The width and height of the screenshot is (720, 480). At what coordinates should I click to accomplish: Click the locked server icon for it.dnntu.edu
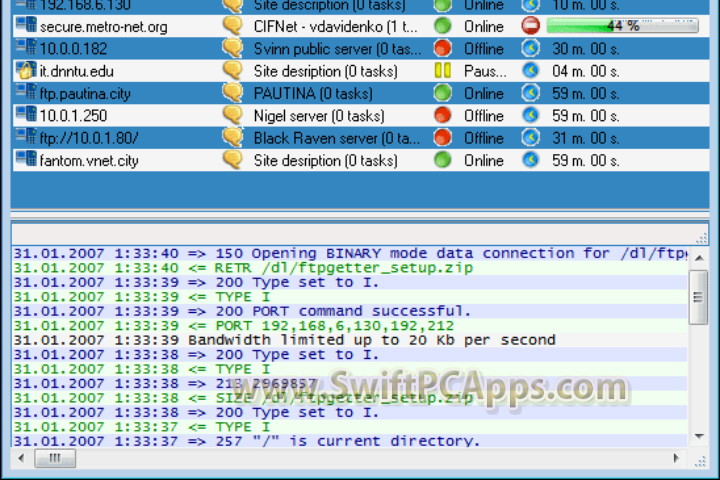pyautogui.click(x=26, y=70)
